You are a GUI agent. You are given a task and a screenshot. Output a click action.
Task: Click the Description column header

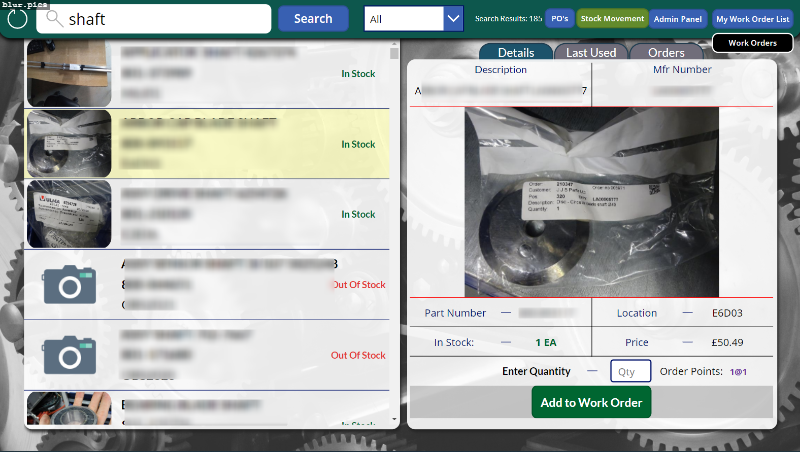click(501, 69)
